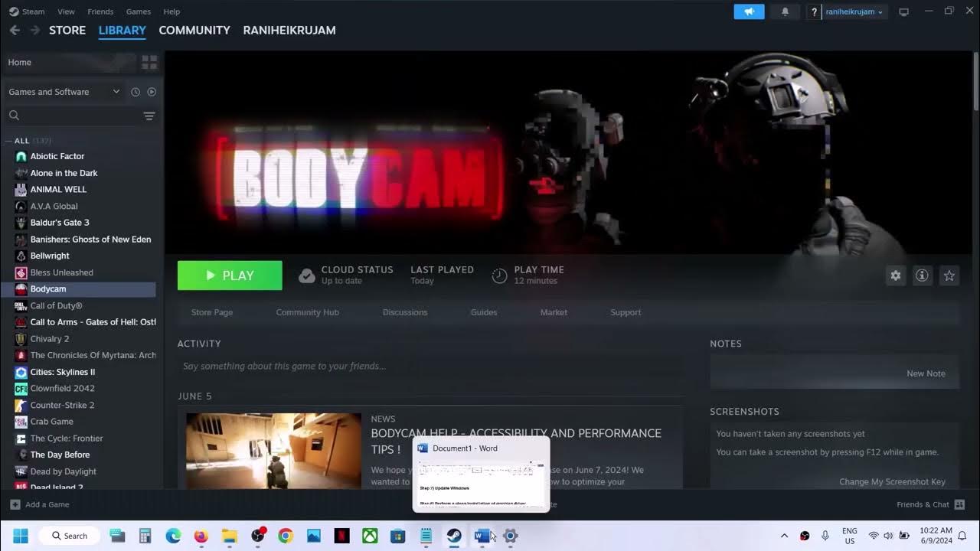
Task: Open the RANIHEIKRUJAM profile tab
Action: coord(289,30)
